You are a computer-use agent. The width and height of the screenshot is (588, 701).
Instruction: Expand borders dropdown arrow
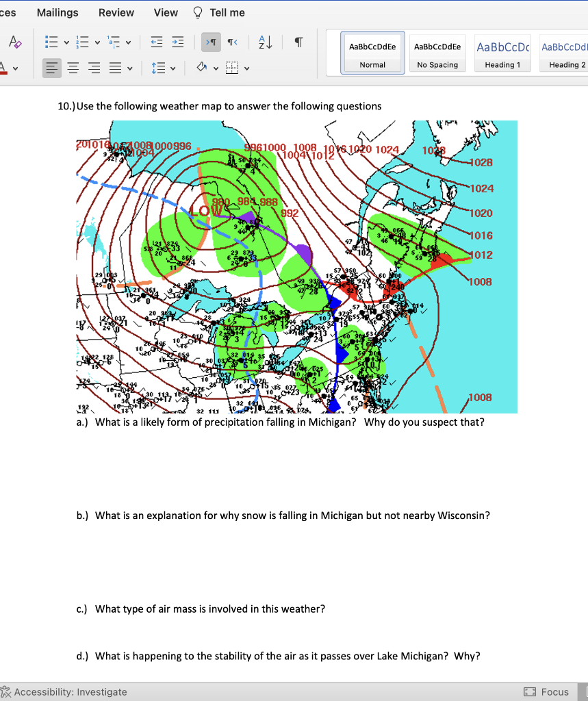[246, 69]
